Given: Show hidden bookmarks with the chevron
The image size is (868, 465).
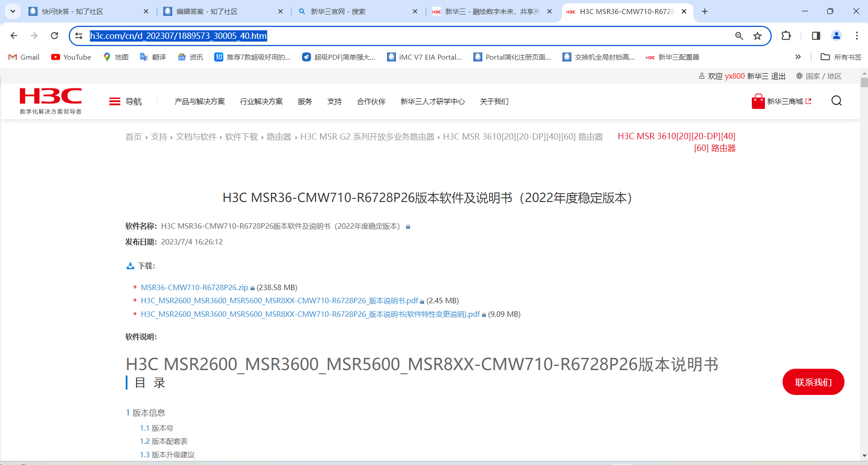Looking at the screenshot, I should [798, 57].
